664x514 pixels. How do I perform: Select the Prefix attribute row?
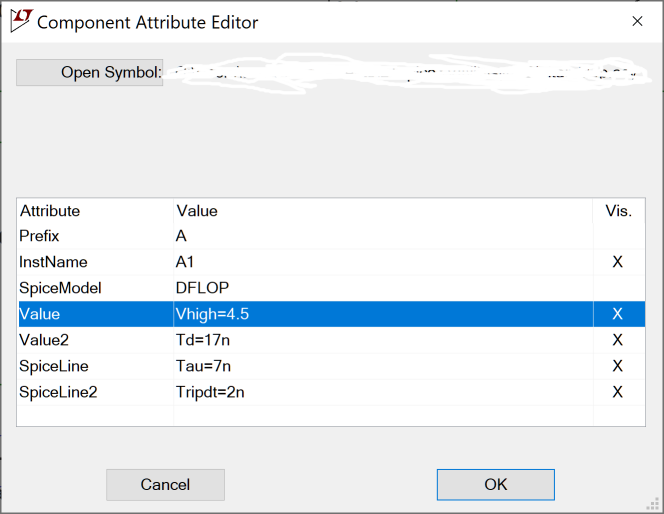[x=332, y=236]
